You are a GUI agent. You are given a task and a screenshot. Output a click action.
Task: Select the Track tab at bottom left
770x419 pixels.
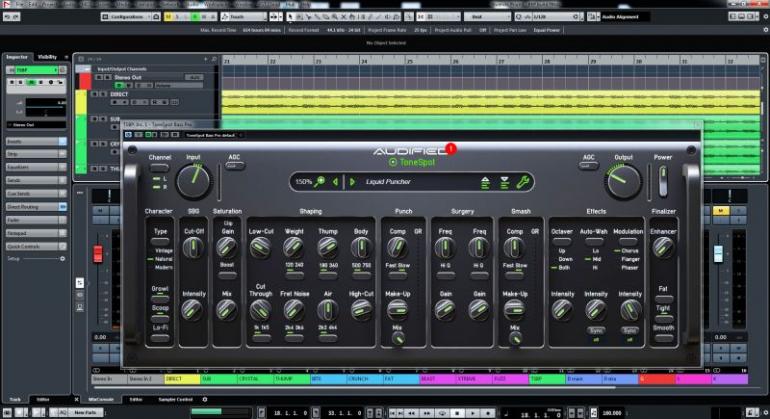pos(15,400)
